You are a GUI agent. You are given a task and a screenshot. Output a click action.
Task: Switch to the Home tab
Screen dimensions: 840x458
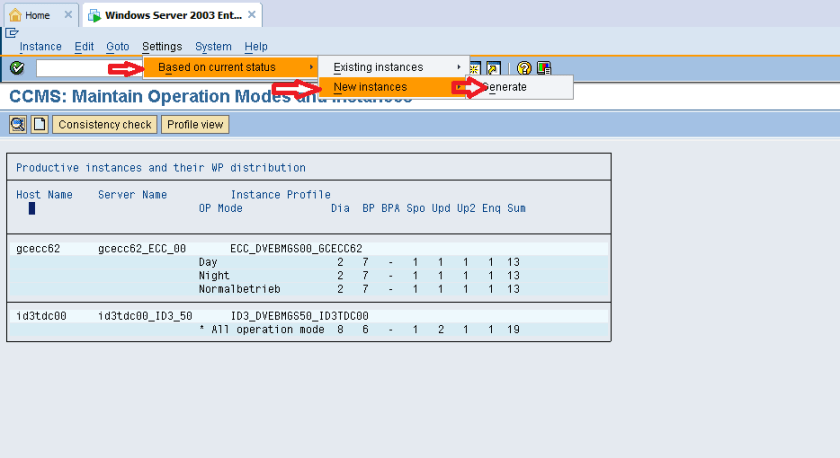(x=41, y=15)
